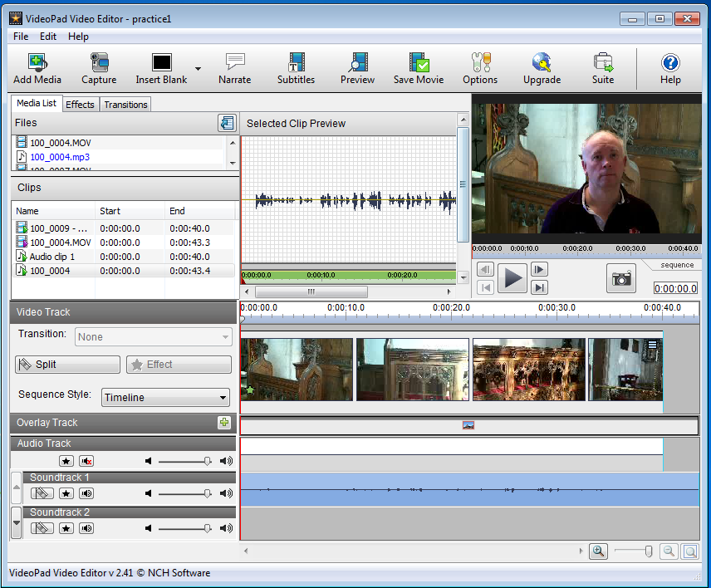Select file 100_0004.mp3 in Files list
This screenshot has height=588, width=711.
pos(118,157)
